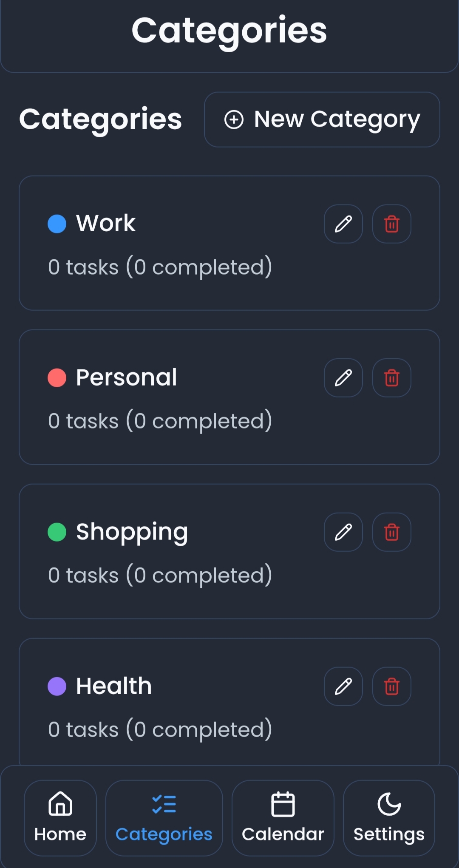This screenshot has width=459, height=868.
Task: Open the Calendar tab
Action: click(282, 818)
